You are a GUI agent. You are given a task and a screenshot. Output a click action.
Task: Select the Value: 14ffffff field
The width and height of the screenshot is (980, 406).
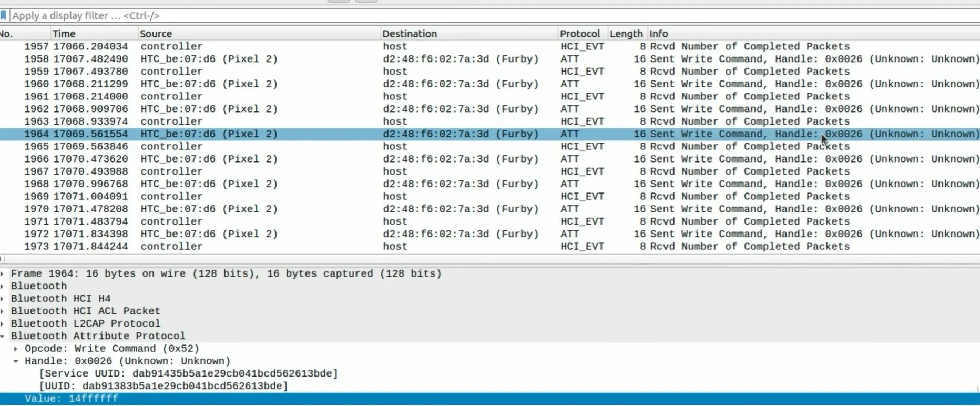pyautogui.click(x=71, y=399)
